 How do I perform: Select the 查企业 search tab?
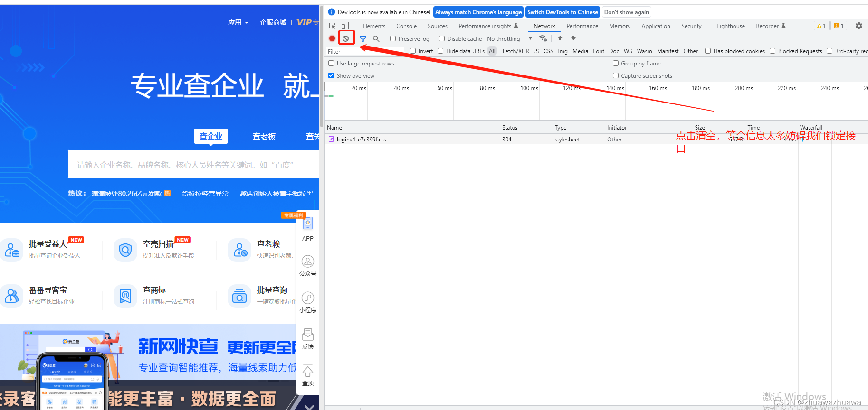pyautogui.click(x=211, y=136)
